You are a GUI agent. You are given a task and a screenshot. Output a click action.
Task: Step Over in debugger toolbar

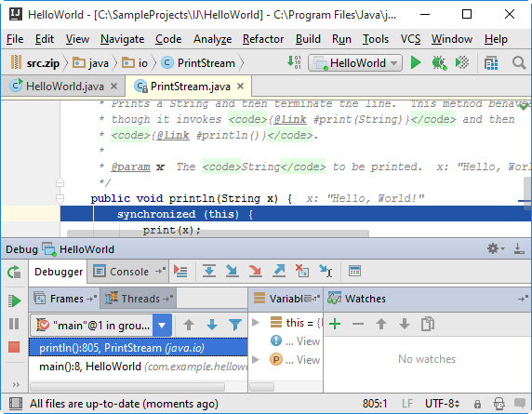tap(209, 271)
